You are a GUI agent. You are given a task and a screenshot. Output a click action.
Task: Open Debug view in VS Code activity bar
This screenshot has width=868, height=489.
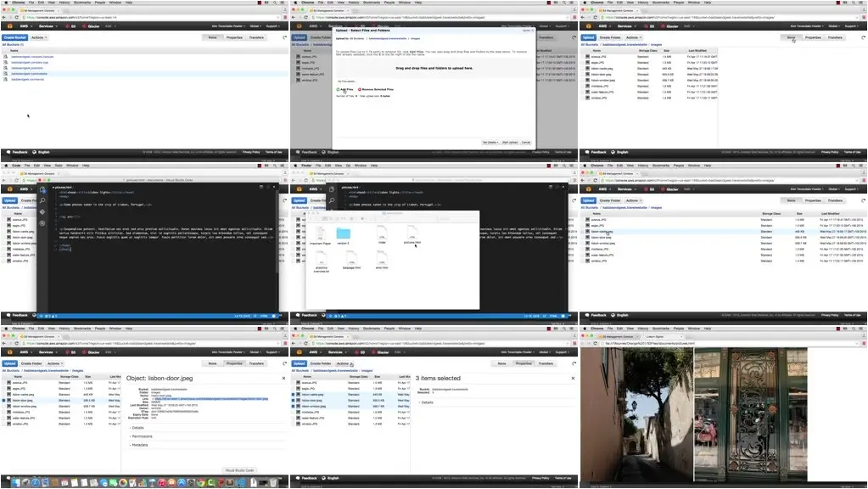(x=42, y=223)
